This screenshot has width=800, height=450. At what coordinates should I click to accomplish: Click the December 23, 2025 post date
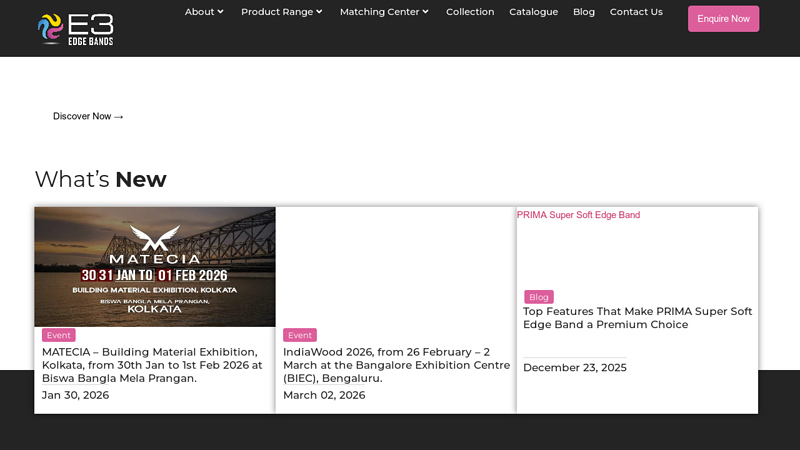574,368
